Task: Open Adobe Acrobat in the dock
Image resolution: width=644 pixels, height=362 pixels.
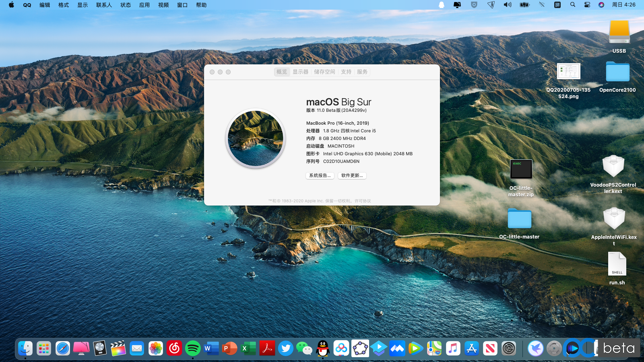Action: coord(267,348)
